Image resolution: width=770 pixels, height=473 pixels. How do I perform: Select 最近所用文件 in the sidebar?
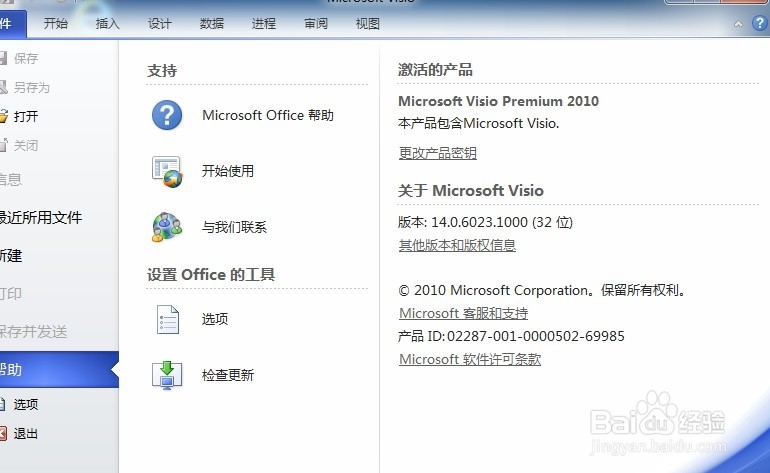[41, 218]
